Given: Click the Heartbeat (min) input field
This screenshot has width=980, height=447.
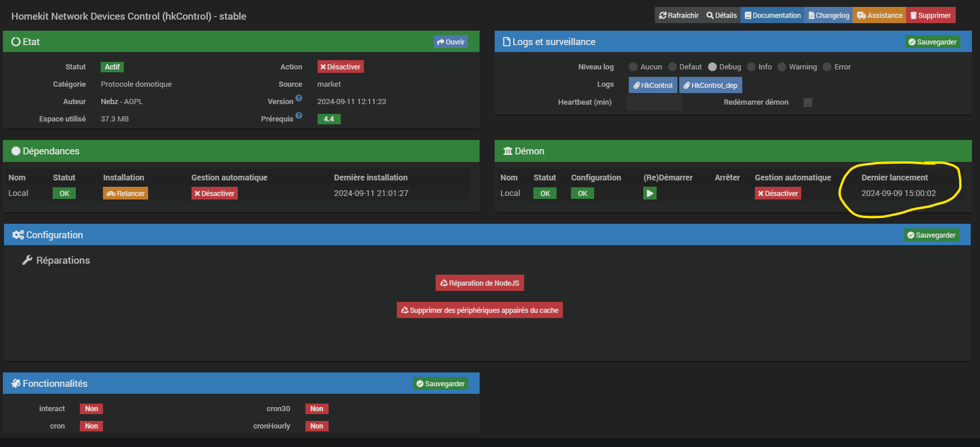Looking at the screenshot, I should pyautogui.click(x=654, y=102).
